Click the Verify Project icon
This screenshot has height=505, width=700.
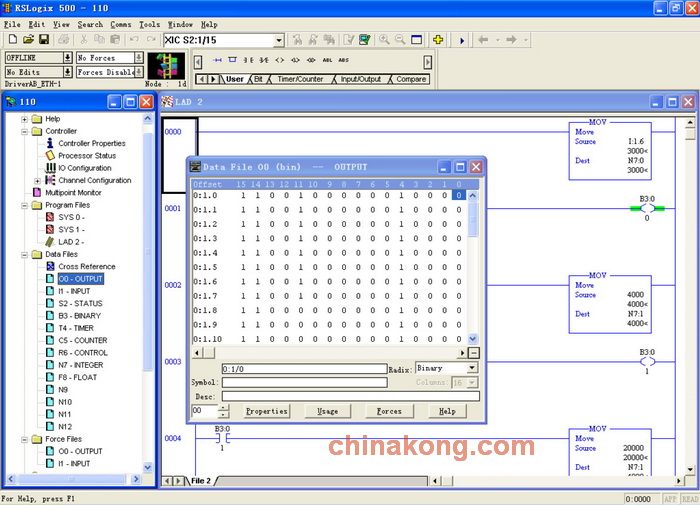[x=365, y=40]
